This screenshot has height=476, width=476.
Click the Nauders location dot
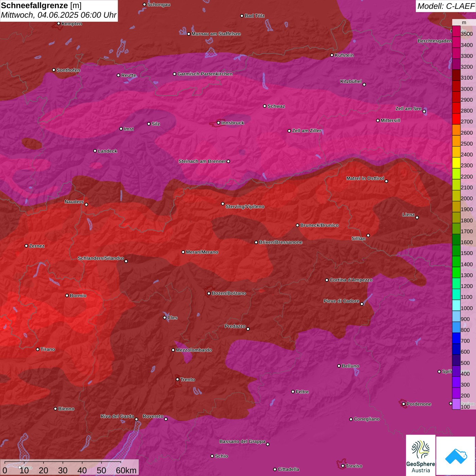click(86, 204)
